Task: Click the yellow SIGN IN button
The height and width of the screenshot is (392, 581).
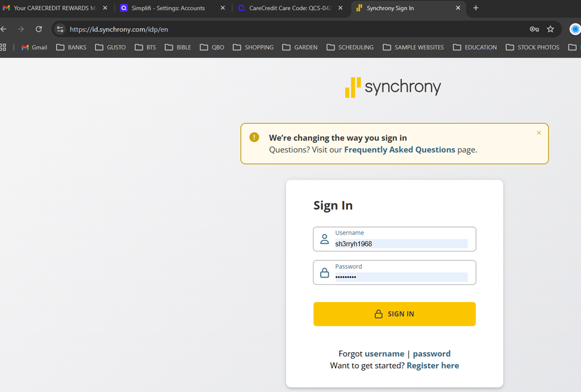Action: click(394, 314)
